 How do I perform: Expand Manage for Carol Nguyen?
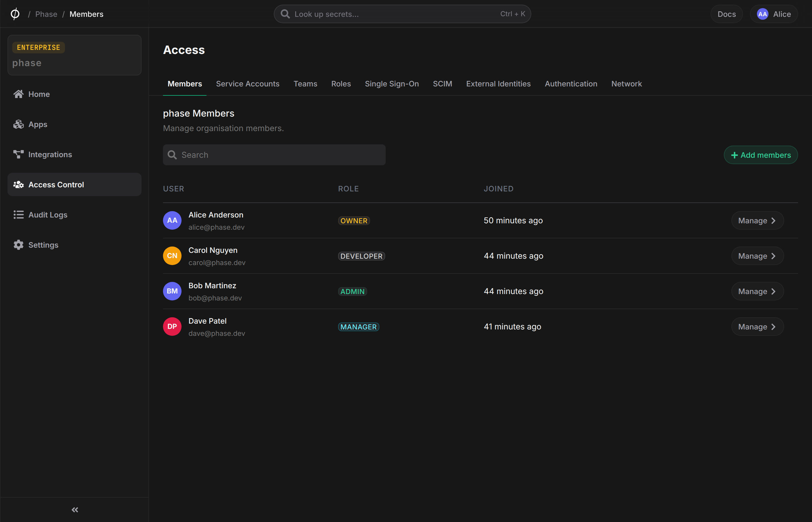(x=757, y=256)
